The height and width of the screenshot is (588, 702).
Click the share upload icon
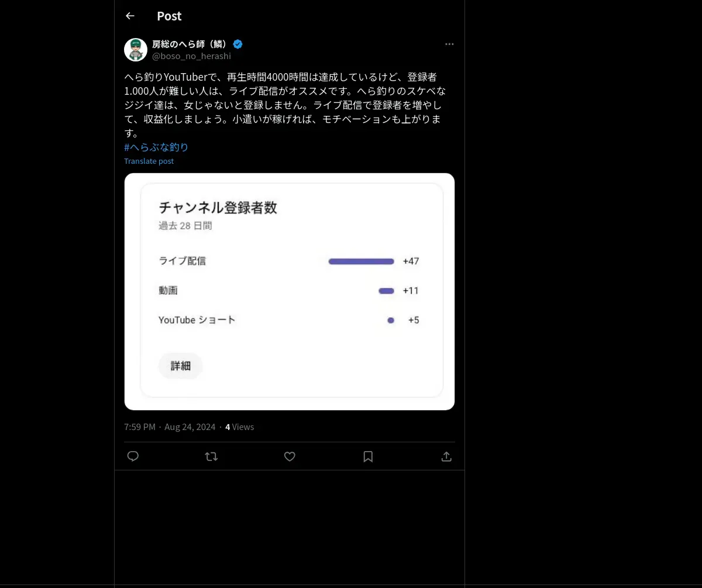446,456
